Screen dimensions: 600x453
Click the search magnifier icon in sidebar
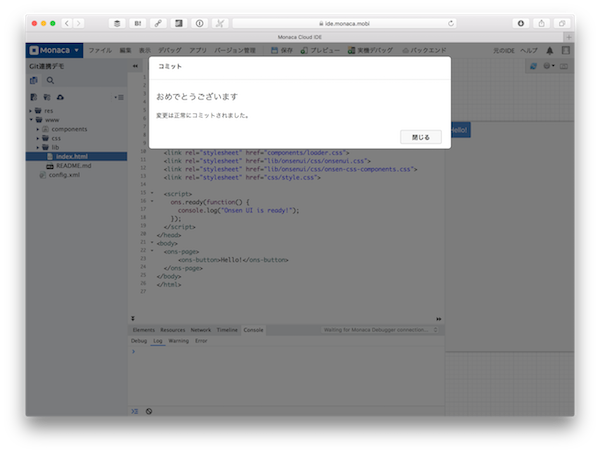(x=50, y=80)
